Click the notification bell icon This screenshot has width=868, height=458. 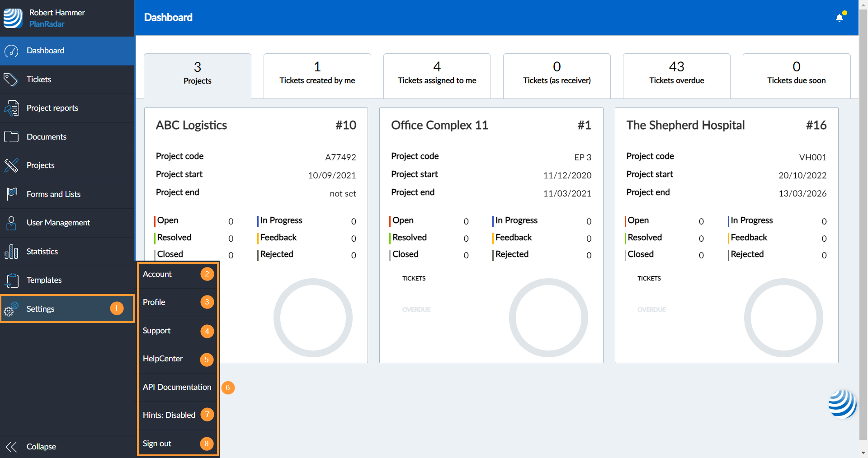[x=839, y=18]
